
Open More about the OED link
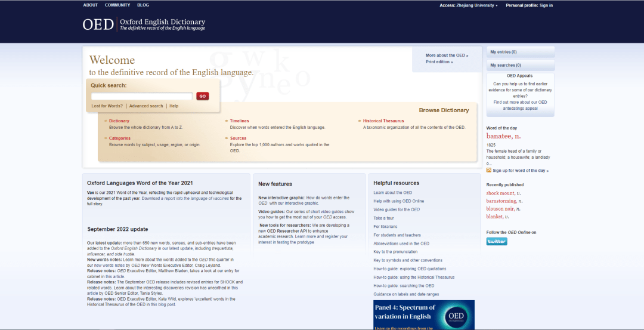point(447,55)
